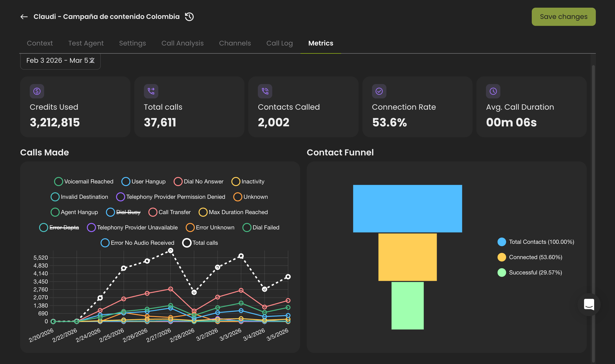Switch to the Call Log tab
This screenshot has height=364, width=615.
(279, 43)
